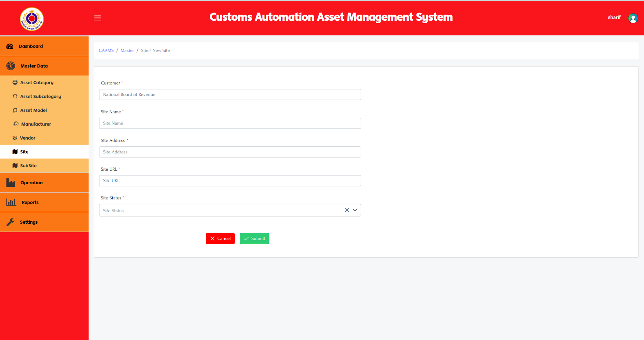
Task: Click into the Site URL field
Action: click(x=230, y=181)
